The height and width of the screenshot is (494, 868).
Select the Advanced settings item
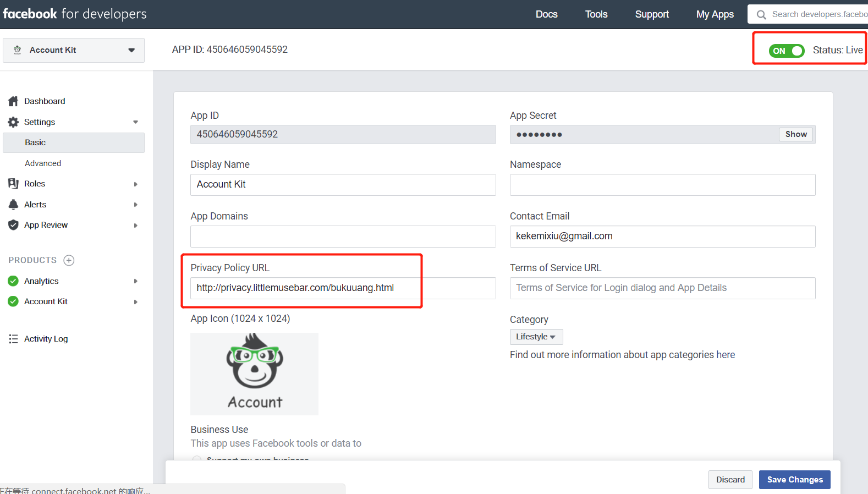(43, 163)
